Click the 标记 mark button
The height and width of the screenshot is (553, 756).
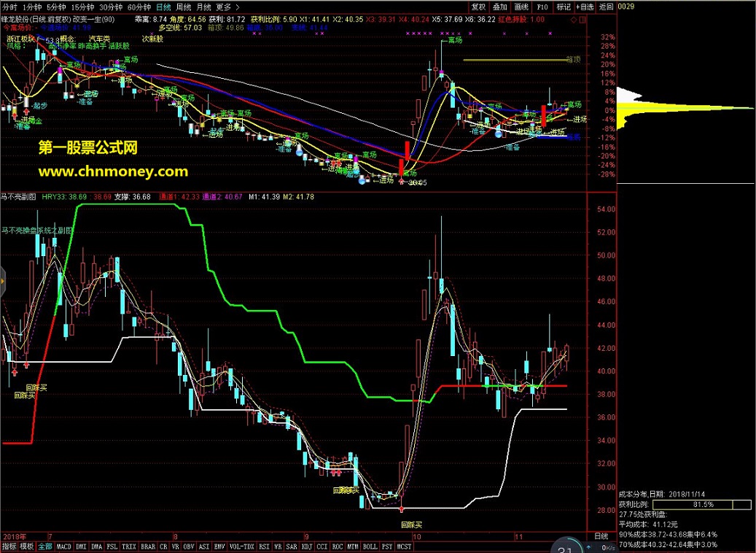pos(564,7)
